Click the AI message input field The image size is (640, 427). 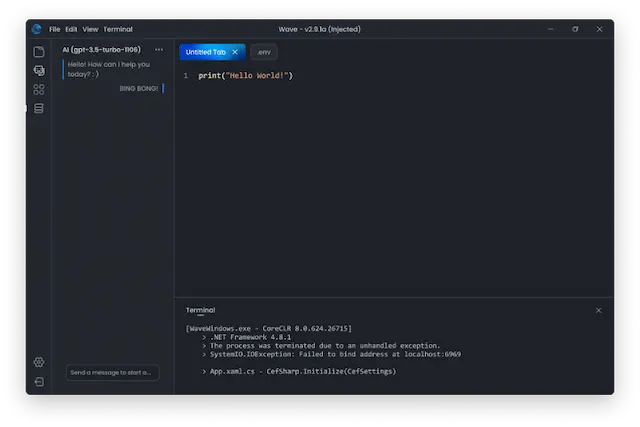(112, 373)
